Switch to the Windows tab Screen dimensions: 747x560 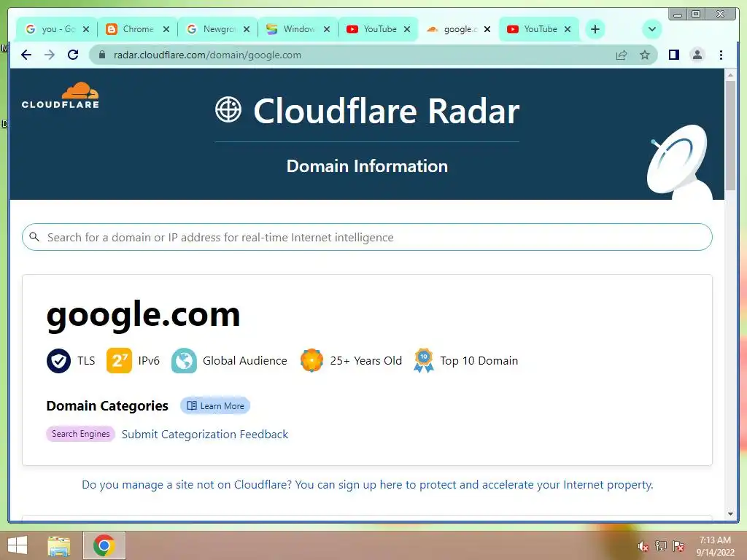pos(298,29)
